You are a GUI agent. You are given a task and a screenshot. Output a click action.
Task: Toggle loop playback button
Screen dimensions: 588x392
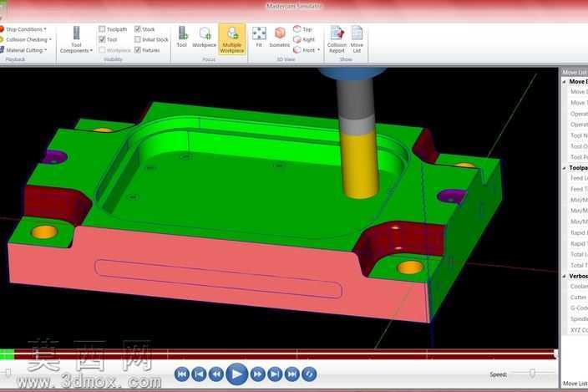[309, 374]
